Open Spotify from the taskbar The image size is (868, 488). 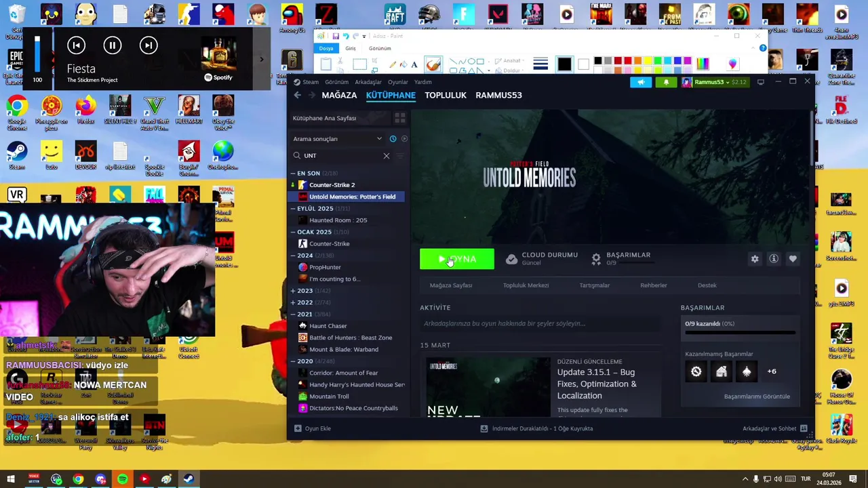[x=122, y=479]
